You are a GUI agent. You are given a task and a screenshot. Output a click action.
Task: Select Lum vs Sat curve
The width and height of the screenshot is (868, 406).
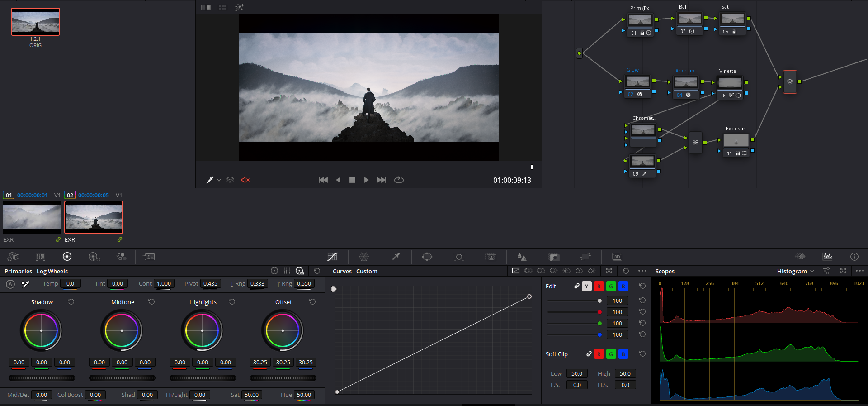pos(566,271)
